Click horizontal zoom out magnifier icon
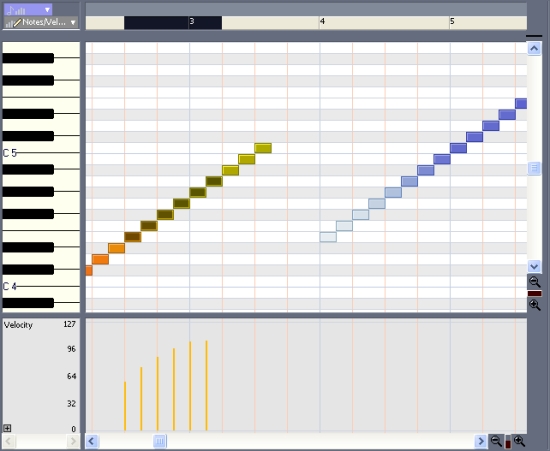 point(496,441)
